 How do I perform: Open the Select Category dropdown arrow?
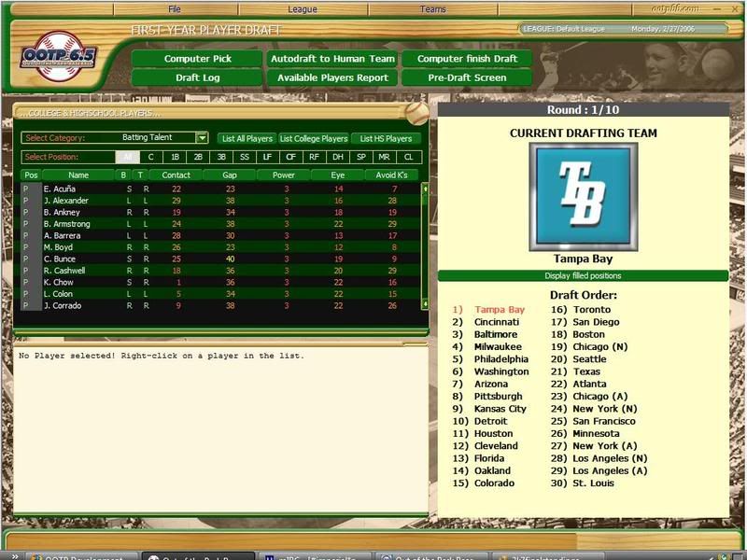pyautogui.click(x=202, y=137)
